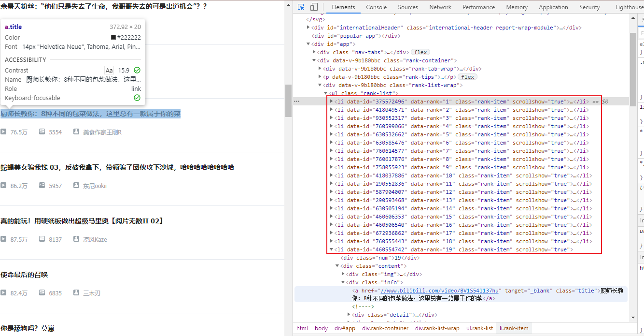The height and width of the screenshot is (336, 644).
Task: Expand the rank-tab-wrap div node
Action: tap(320, 69)
